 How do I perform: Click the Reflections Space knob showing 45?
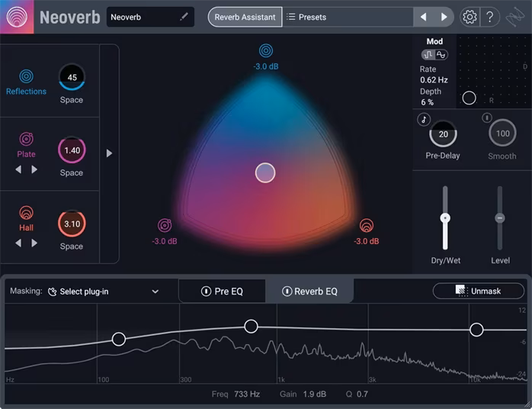click(72, 77)
